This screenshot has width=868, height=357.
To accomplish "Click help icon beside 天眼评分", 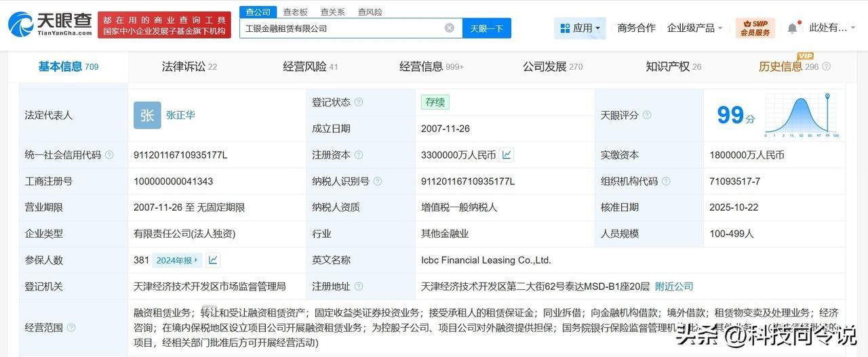I will point(647,115).
